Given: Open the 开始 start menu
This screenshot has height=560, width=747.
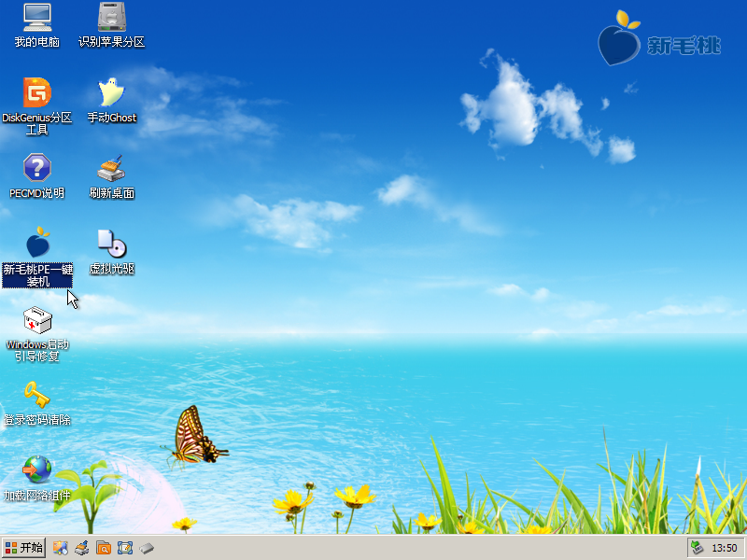Looking at the screenshot, I should (24, 548).
